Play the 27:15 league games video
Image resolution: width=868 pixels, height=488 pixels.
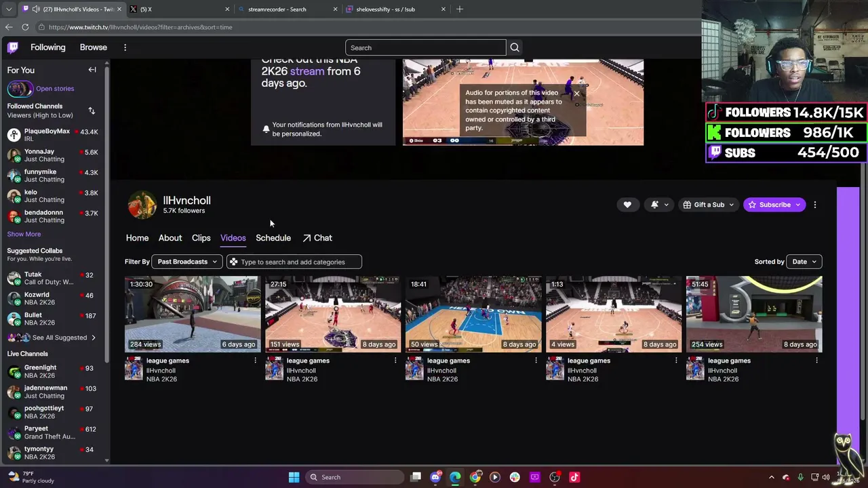click(333, 314)
